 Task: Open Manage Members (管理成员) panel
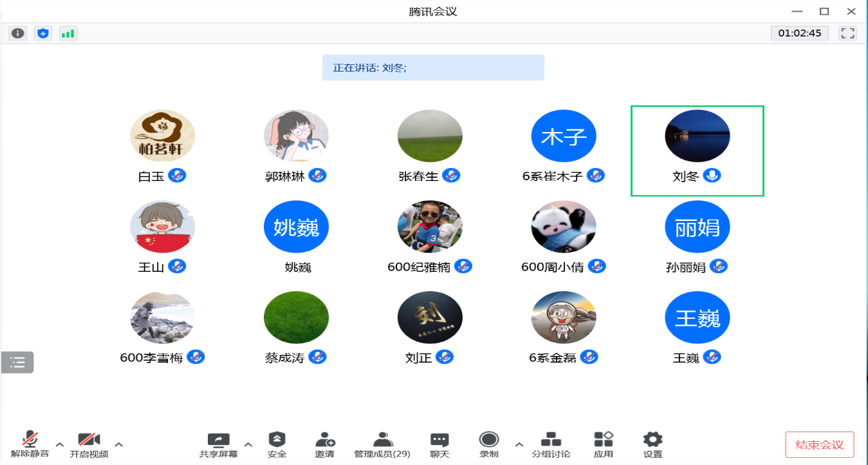[x=382, y=444]
